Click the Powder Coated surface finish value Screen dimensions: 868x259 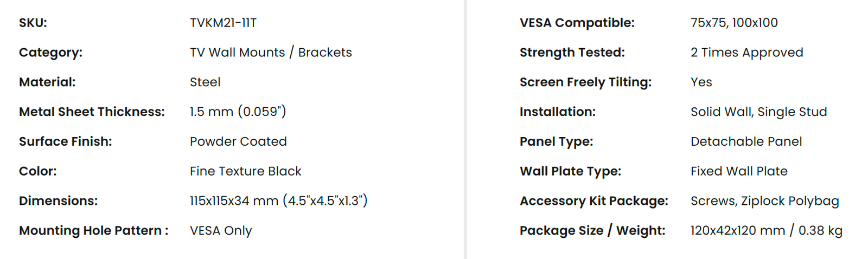click(x=238, y=141)
